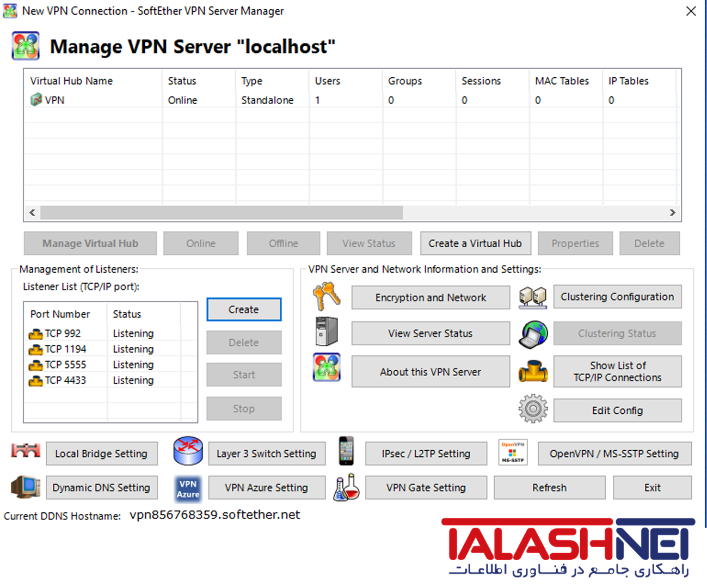
Task: Click the OpenVPN / MS-SSTP logo icon
Action: point(513,452)
